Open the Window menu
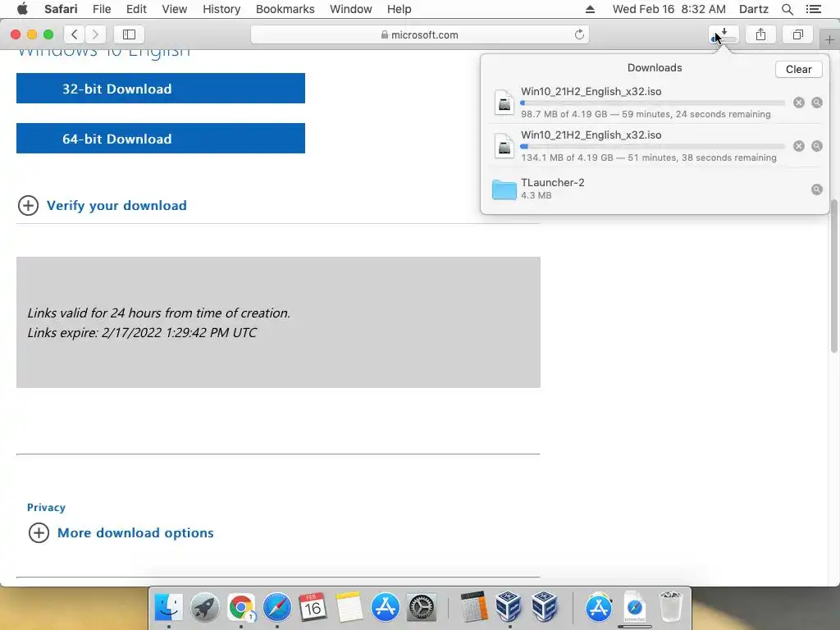Viewport: 840px width, 630px height. [x=350, y=9]
